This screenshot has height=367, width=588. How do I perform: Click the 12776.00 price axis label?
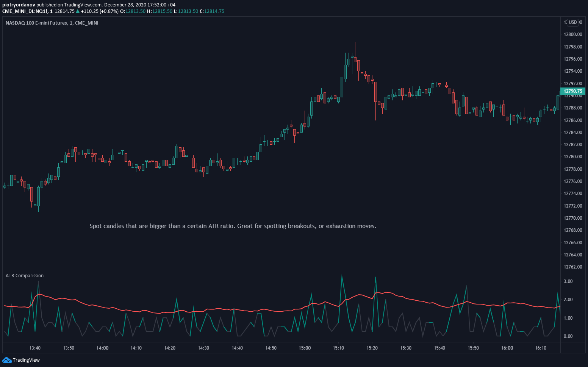pyautogui.click(x=573, y=181)
